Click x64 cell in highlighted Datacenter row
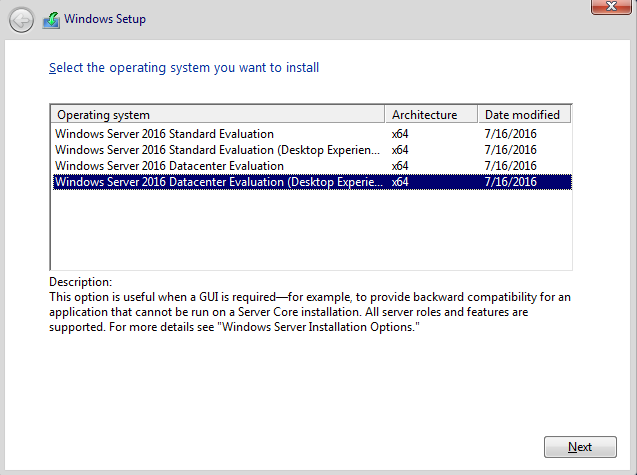This screenshot has width=637, height=475. [x=400, y=182]
